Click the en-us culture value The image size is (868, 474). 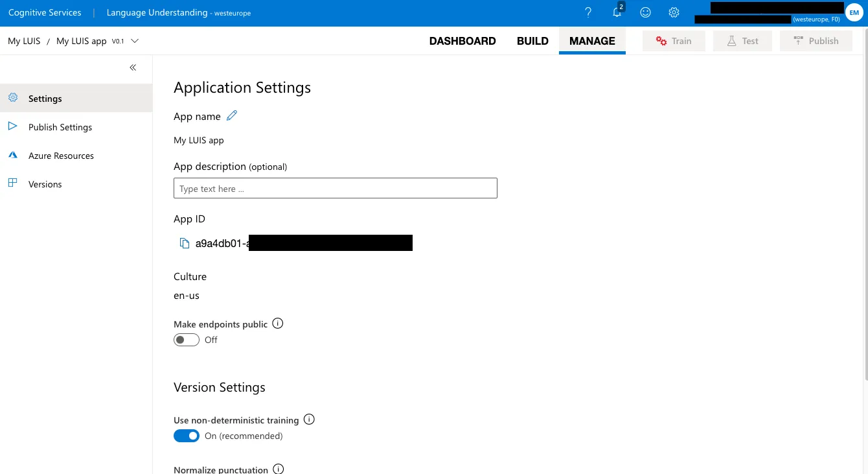[187, 296]
